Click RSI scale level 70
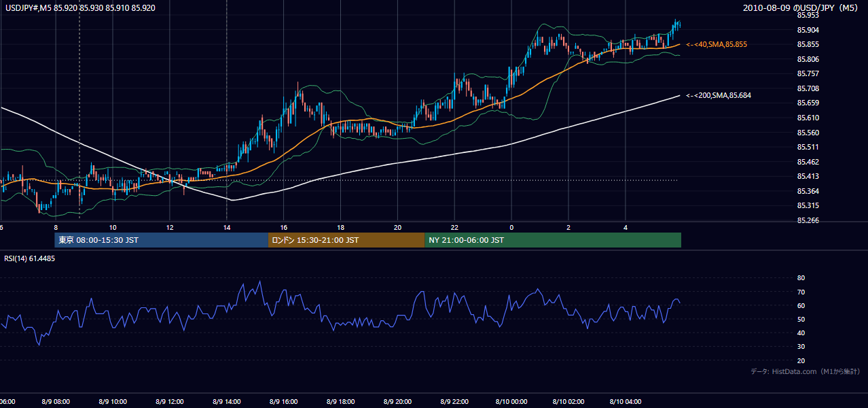Viewport: 868px width, 408px height. pos(801,292)
